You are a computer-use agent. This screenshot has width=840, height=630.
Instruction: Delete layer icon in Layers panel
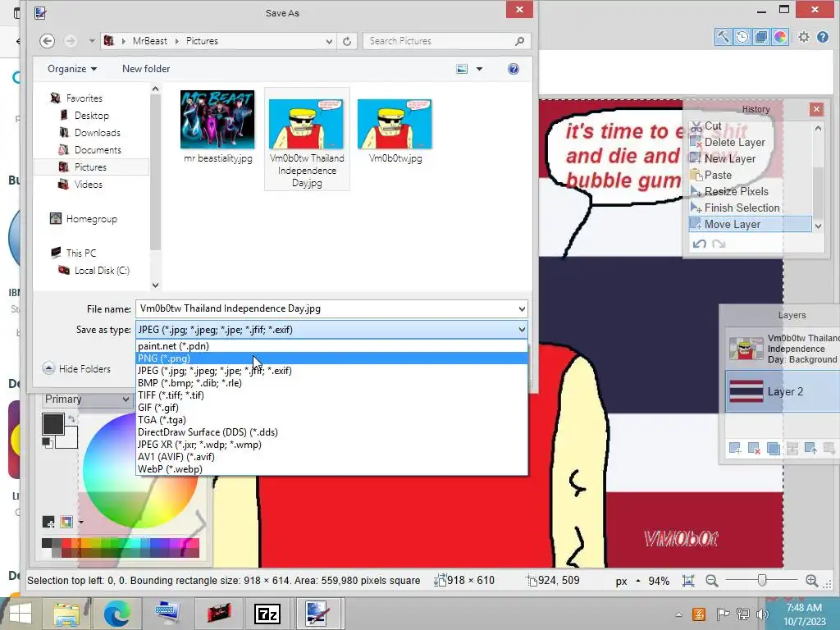click(754, 449)
